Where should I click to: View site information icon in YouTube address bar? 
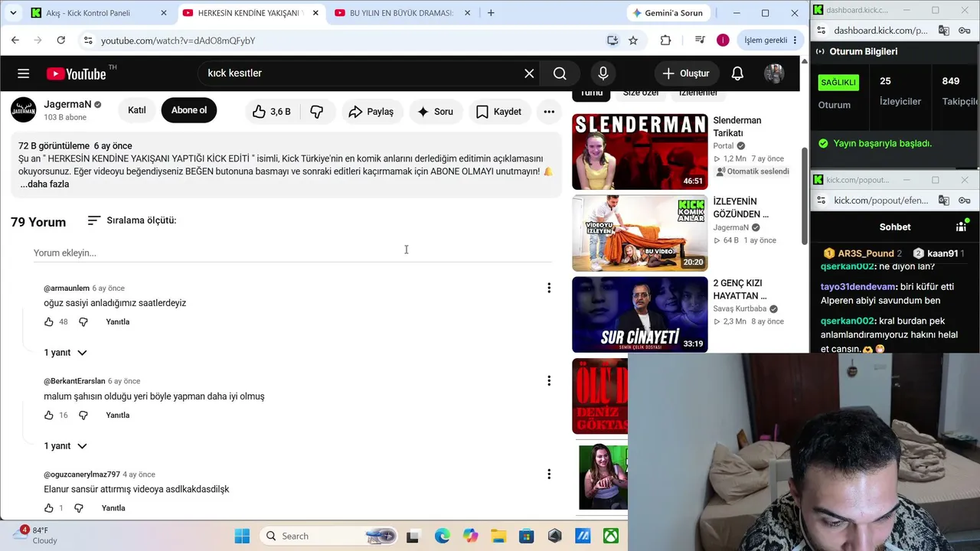click(x=87, y=41)
